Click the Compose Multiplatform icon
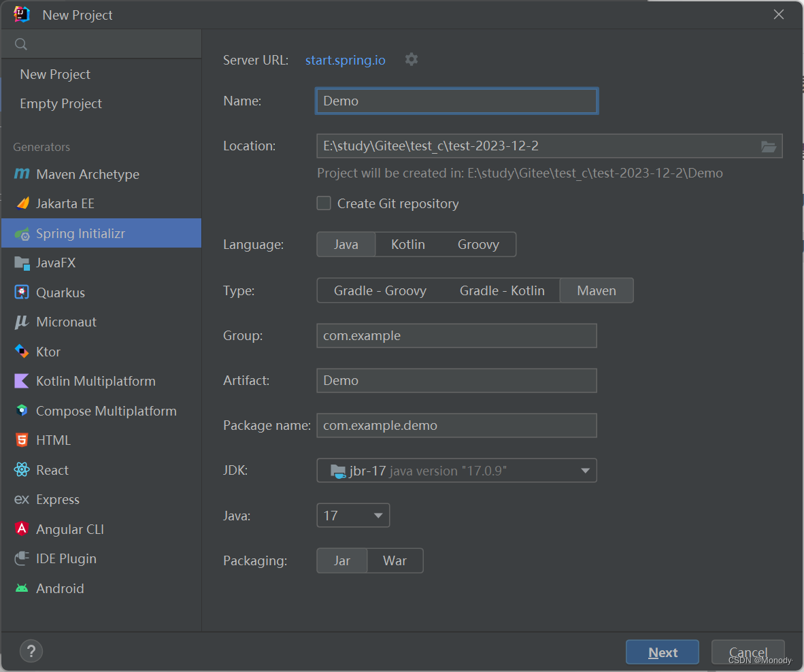This screenshot has width=804, height=672. [x=22, y=410]
